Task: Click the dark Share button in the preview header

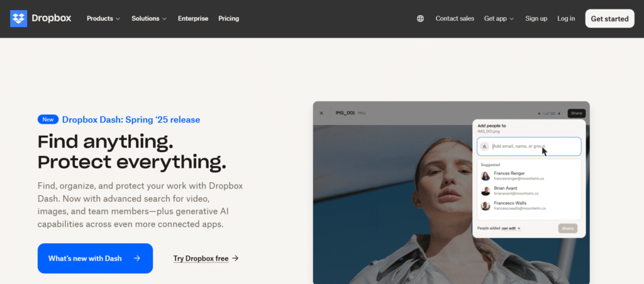Action: pyautogui.click(x=576, y=113)
